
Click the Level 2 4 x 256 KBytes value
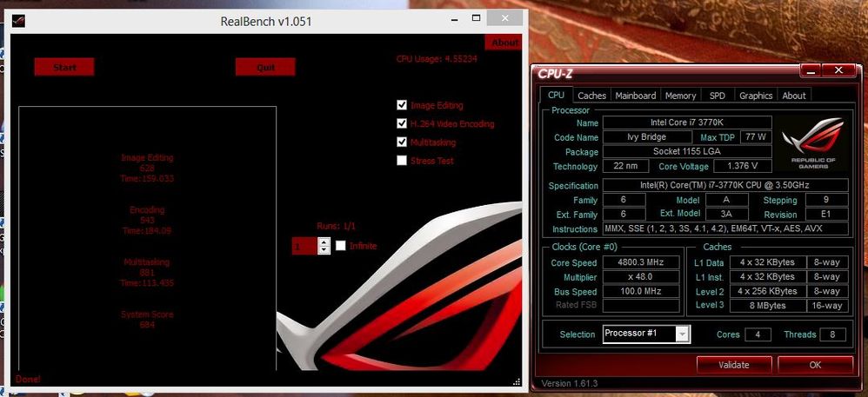(767, 291)
